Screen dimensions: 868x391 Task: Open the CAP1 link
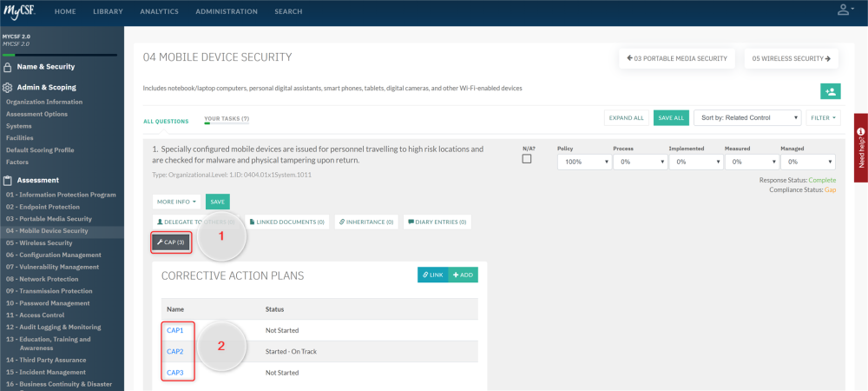[175, 330]
